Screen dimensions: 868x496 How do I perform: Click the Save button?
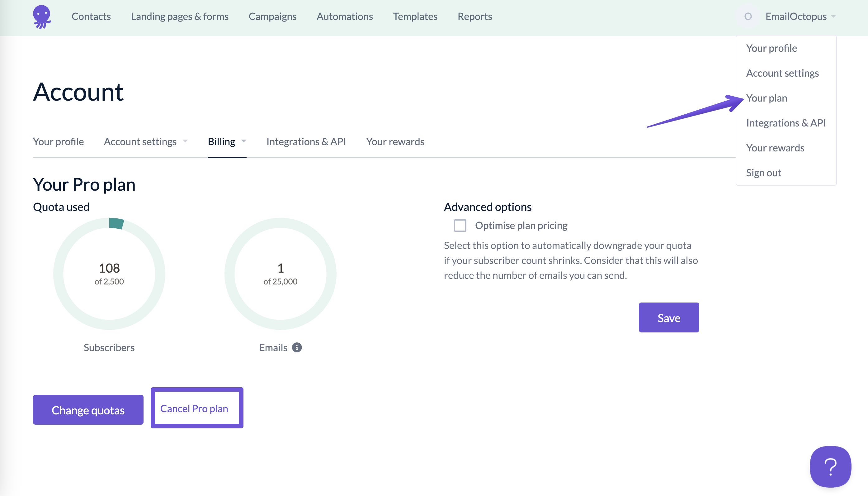668,317
